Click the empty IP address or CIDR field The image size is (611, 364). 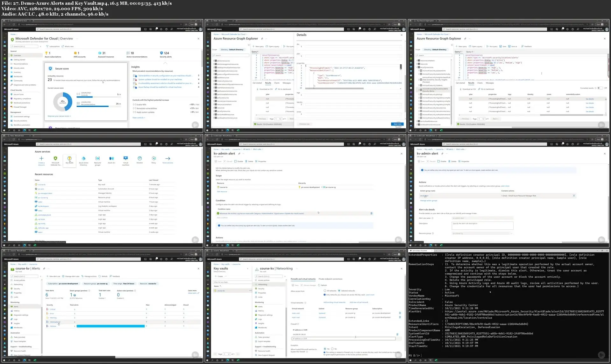pos(344,339)
